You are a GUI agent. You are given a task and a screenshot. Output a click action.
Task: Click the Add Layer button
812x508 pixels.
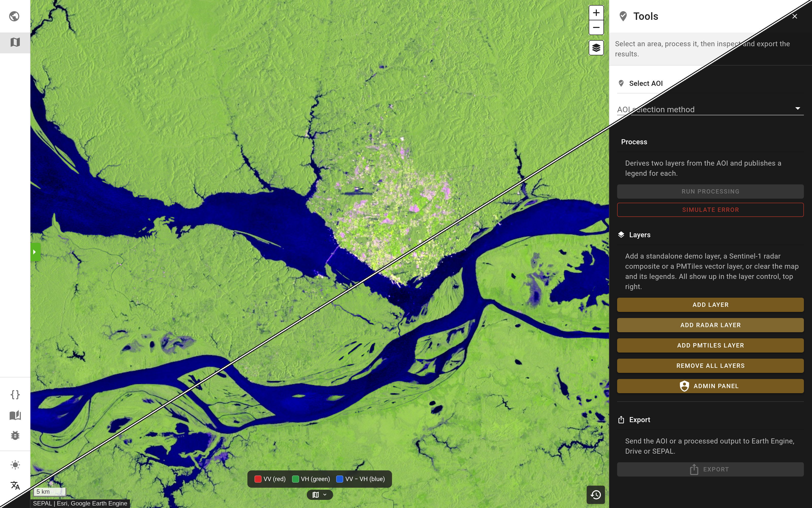pos(710,305)
